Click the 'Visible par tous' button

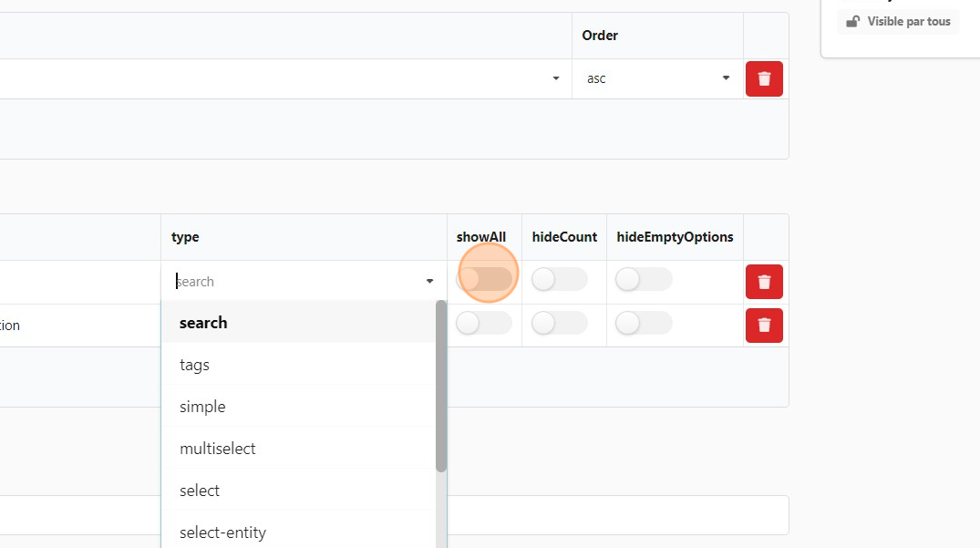pyautogui.click(x=898, y=22)
